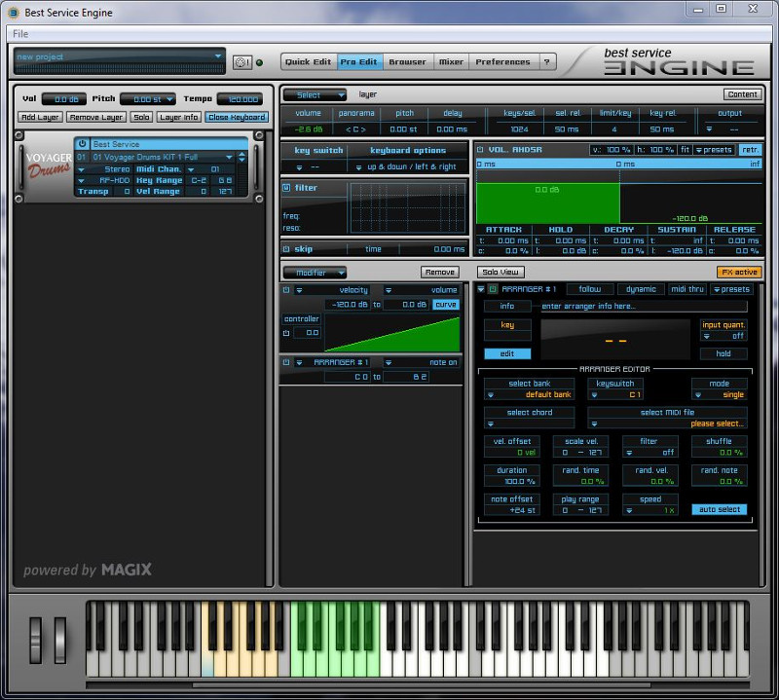The image size is (779, 700).
Task: Click the Content button
Action: [x=742, y=94]
